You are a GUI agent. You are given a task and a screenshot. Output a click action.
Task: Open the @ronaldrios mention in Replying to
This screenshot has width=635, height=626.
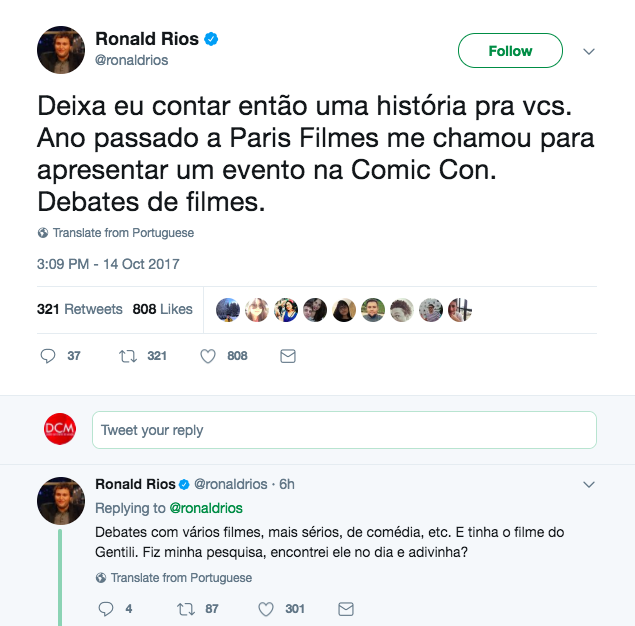point(206,508)
